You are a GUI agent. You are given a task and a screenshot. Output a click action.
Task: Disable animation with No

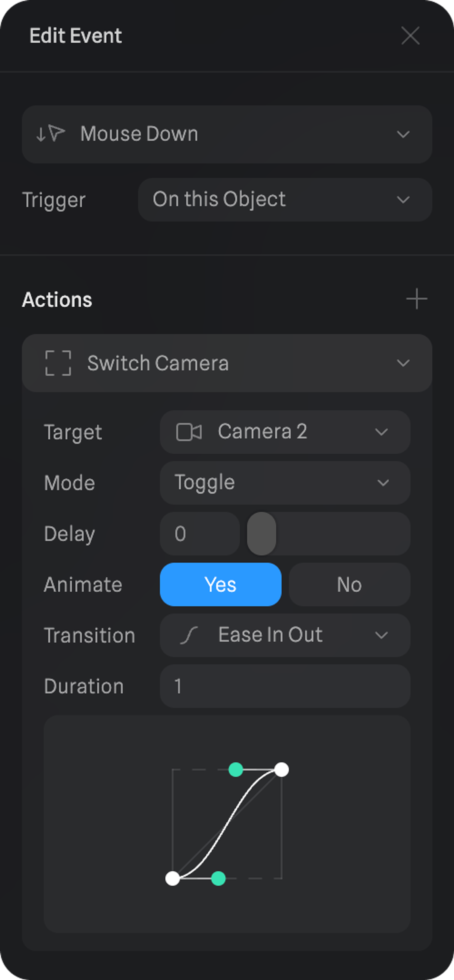(x=349, y=584)
